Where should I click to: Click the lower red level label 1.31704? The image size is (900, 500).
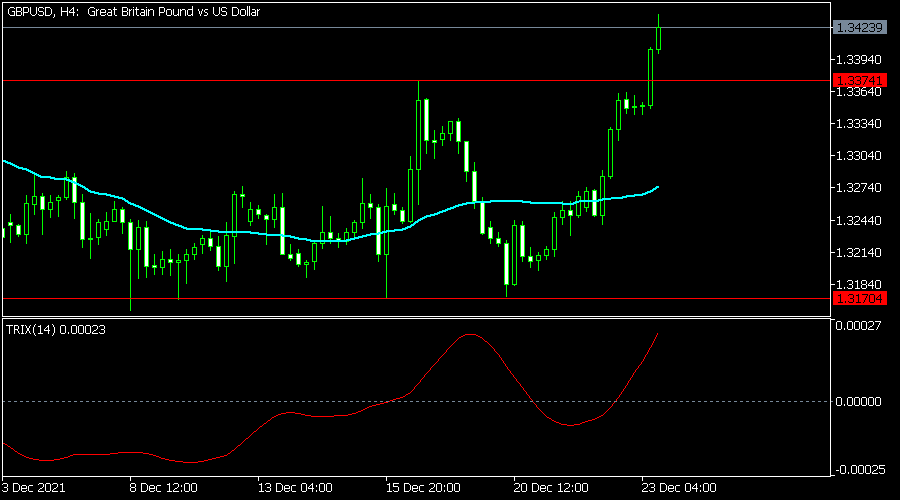coord(860,299)
